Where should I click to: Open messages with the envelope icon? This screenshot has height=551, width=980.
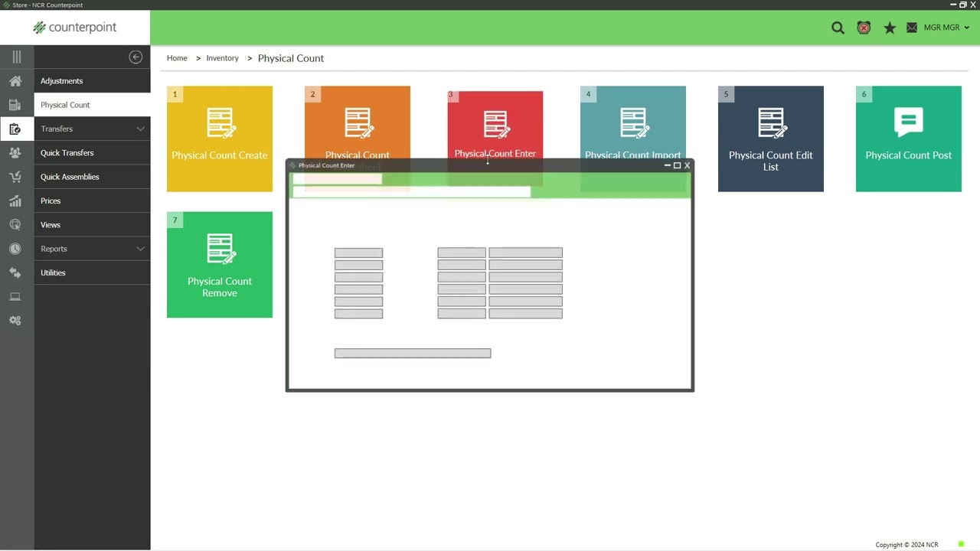(x=912, y=28)
